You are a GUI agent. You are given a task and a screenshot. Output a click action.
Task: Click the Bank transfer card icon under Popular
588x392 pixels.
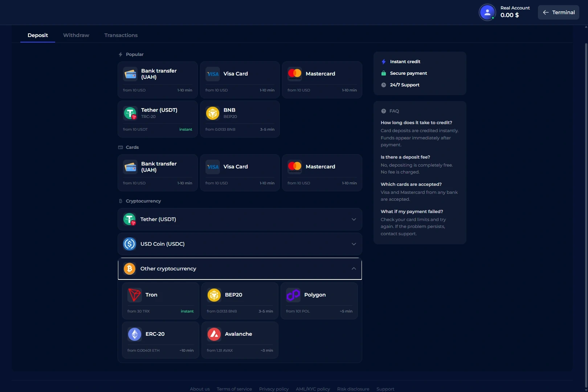(130, 74)
